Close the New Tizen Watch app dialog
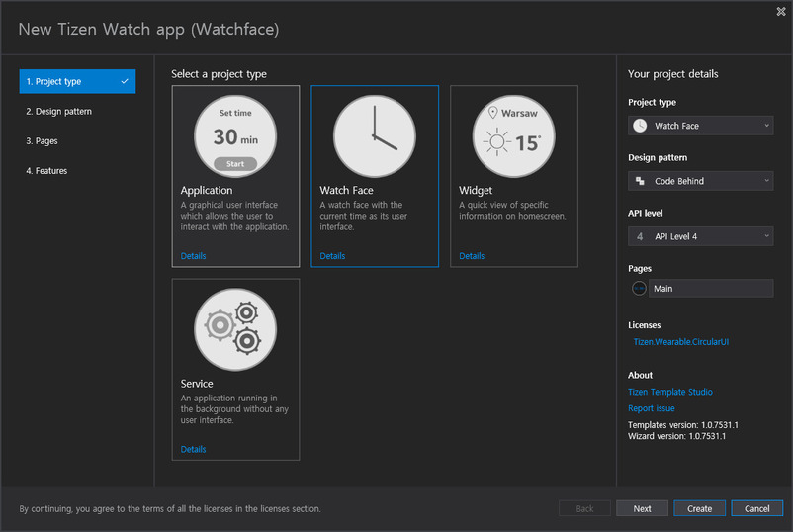 (781, 11)
